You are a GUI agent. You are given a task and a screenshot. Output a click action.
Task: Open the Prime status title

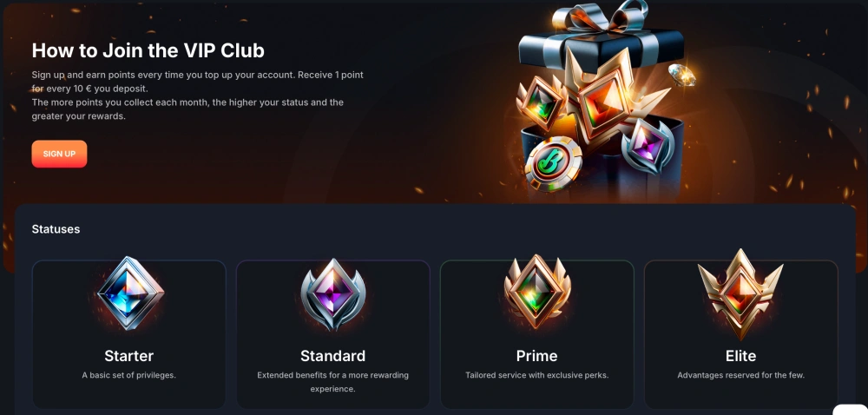(x=537, y=355)
